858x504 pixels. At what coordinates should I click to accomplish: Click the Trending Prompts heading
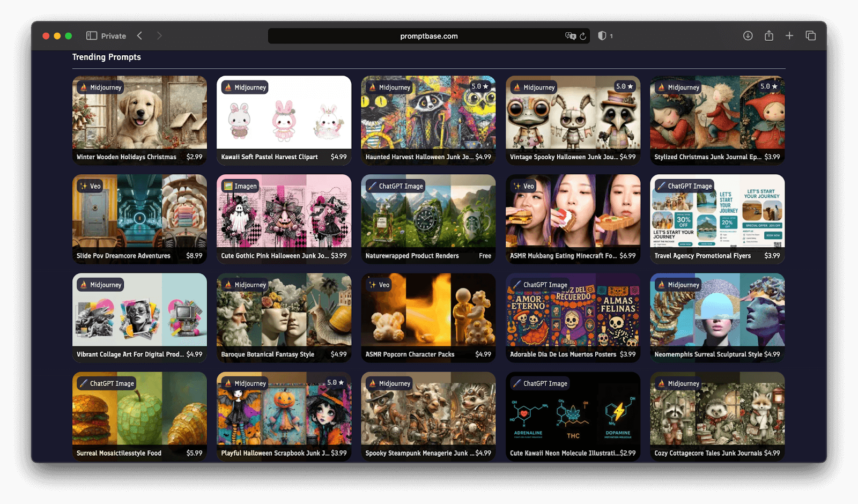point(107,57)
